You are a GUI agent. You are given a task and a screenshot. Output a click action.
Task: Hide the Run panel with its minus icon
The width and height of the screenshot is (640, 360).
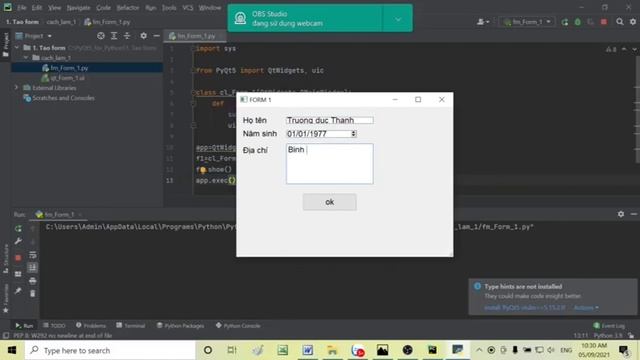click(x=633, y=214)
